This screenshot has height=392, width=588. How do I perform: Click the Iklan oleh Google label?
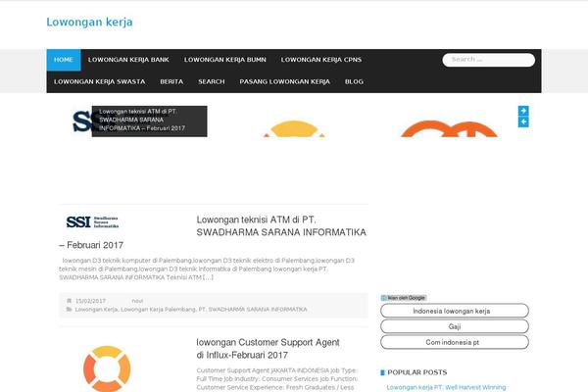click(x=406, y=298)
